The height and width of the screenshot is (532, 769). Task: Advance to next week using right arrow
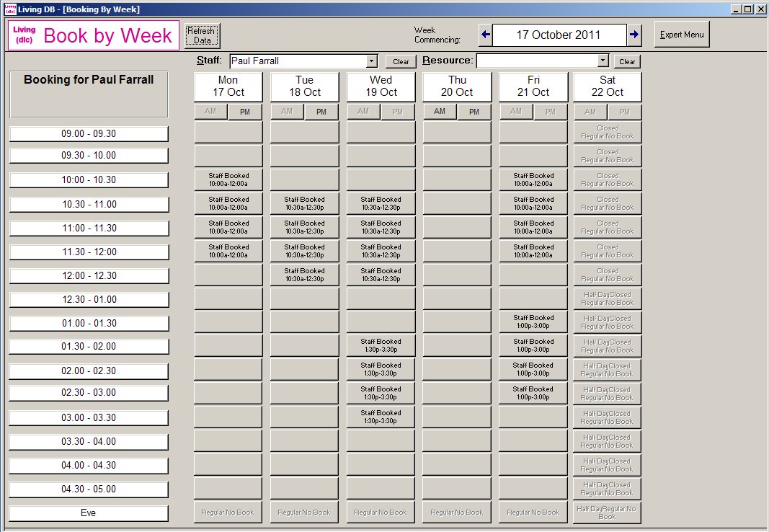(634, 35)
